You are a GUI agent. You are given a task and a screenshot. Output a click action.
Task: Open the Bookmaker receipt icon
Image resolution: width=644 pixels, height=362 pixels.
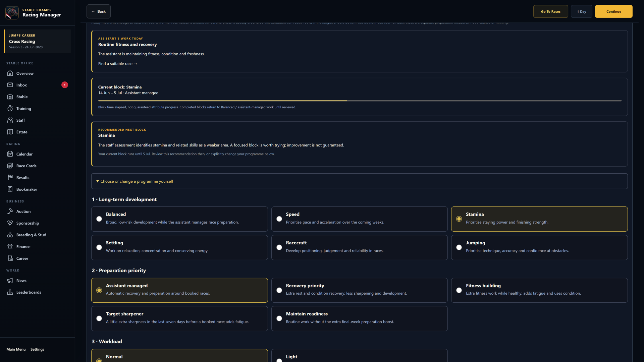pos(10,189)
